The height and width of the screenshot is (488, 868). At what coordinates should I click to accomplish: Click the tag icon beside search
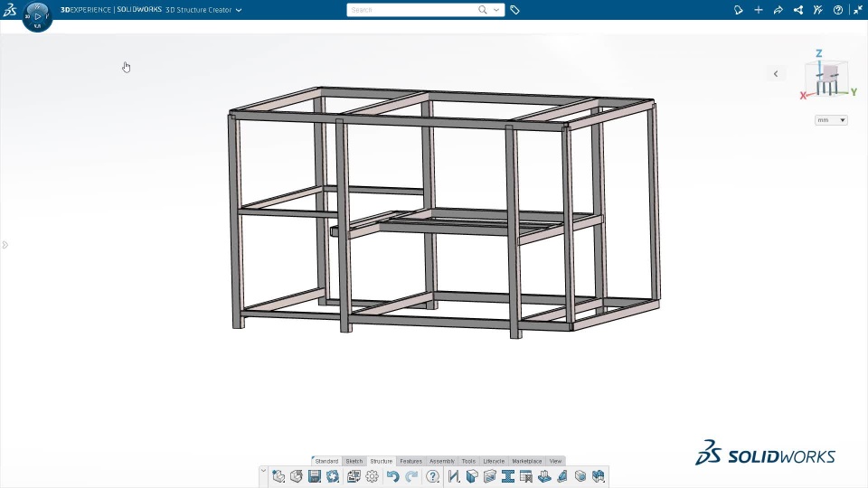(514, 10)
